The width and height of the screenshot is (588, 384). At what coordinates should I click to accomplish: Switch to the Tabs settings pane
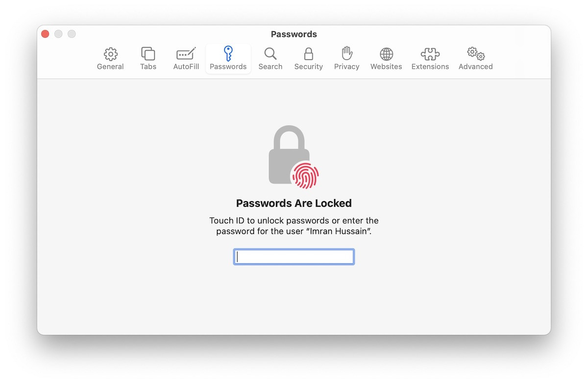point(148,59)
